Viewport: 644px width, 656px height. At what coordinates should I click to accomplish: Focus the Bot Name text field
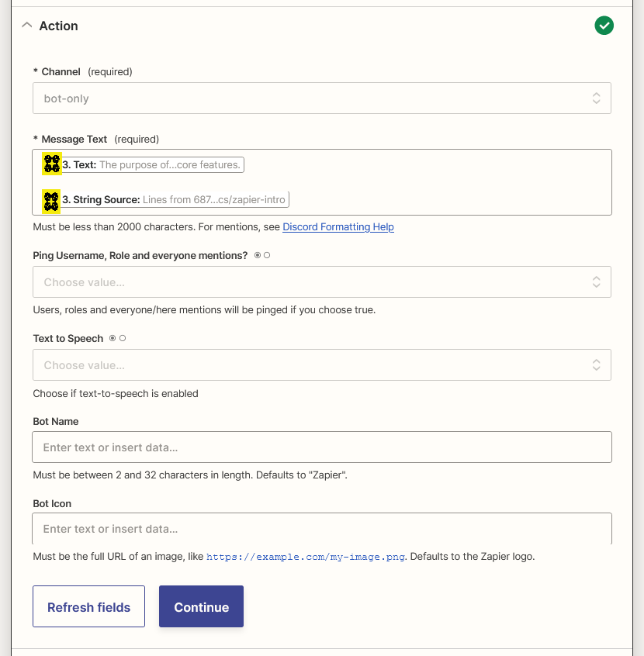321,447
